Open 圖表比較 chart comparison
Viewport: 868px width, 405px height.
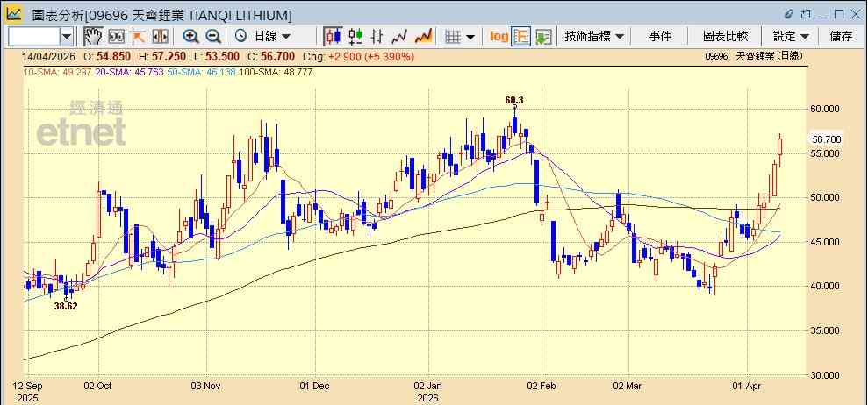point(725,37)
